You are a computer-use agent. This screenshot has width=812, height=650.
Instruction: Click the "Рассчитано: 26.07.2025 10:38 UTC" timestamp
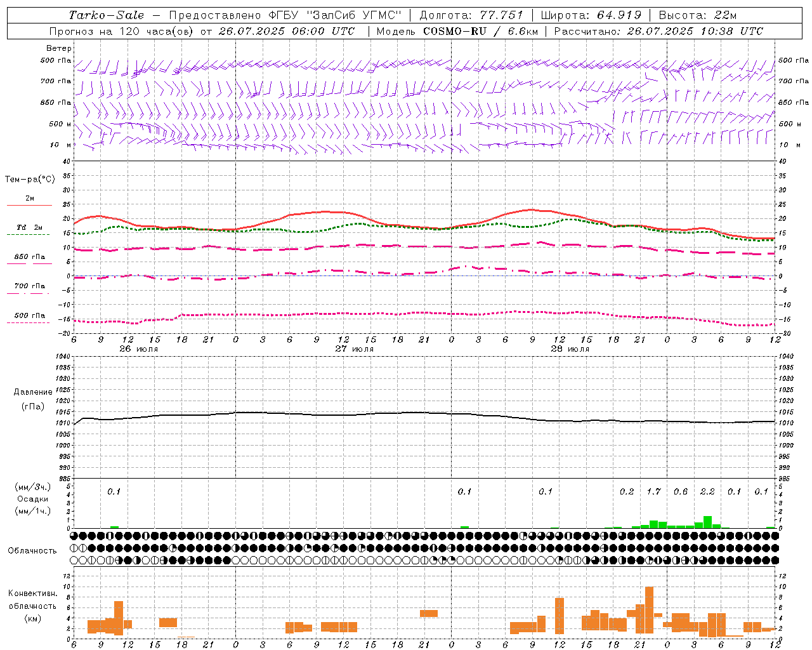(x=658, y=31)
